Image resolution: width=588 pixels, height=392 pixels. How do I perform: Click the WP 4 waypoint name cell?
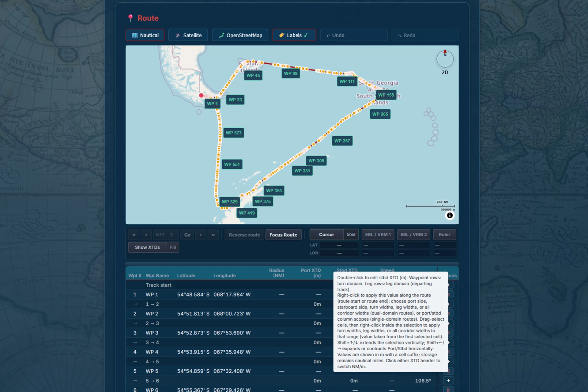[x=152, y=352]
